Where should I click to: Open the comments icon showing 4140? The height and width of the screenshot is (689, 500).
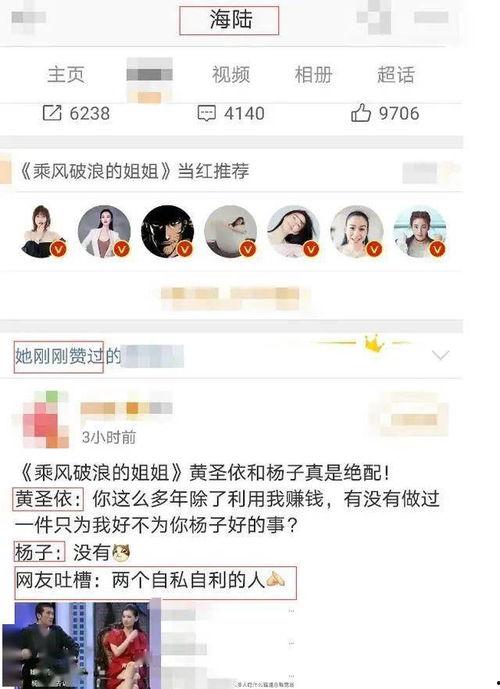click(x=206, y=113)
